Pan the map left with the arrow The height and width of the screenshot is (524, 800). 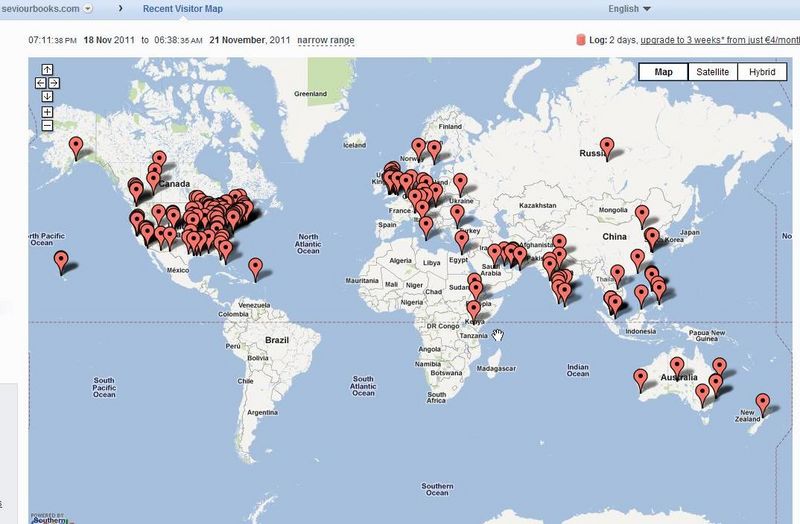41,83
